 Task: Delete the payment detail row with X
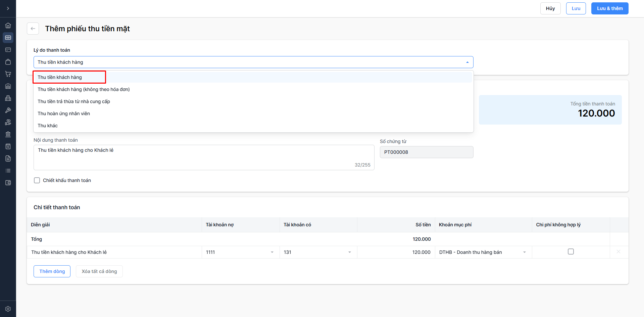[618, 252]
